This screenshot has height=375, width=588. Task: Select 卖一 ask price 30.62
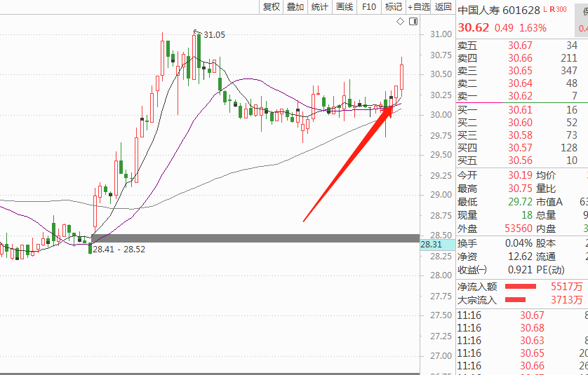[520, 95]
